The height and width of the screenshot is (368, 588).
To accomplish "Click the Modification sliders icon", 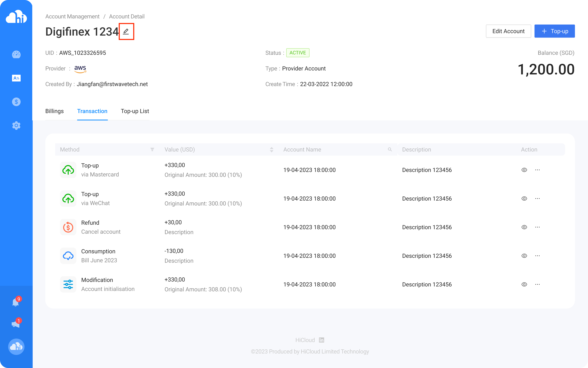I will click(68, 284).
